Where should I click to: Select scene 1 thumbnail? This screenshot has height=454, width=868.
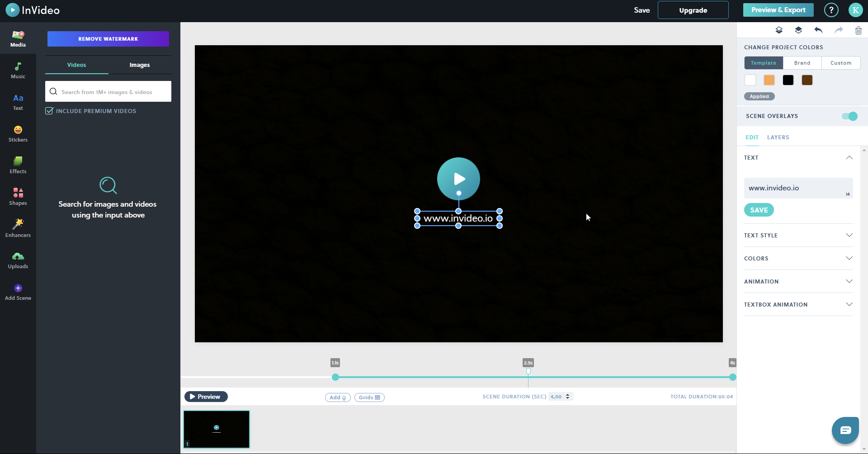point(217,429)
